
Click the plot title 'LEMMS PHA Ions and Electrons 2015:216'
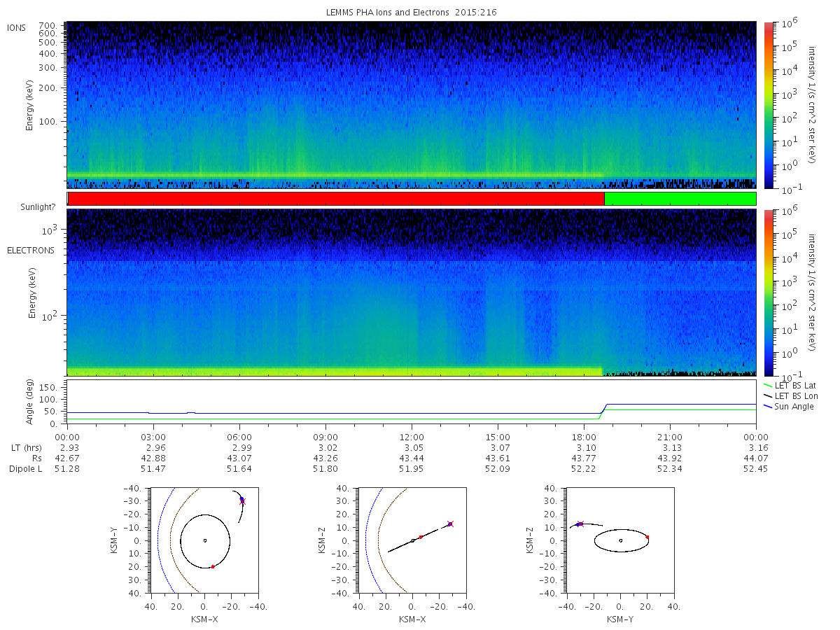[x=412, y=13]
